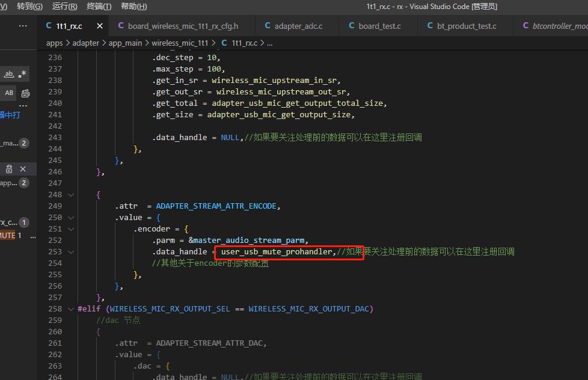Click the C icon of btcontroller_mod tab
The image size is (588, 380).
point(525,25)
